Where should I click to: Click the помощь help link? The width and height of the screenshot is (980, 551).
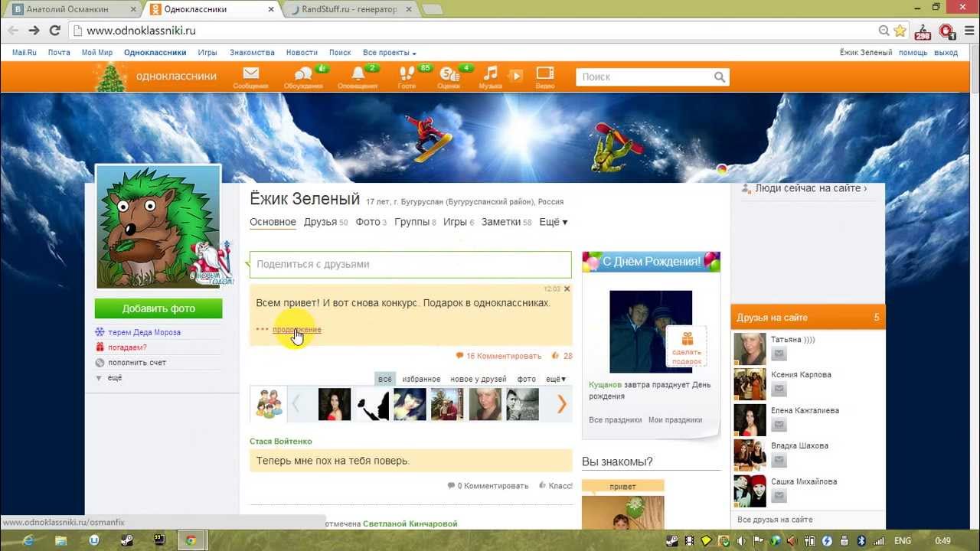click(x=913, y=53)
